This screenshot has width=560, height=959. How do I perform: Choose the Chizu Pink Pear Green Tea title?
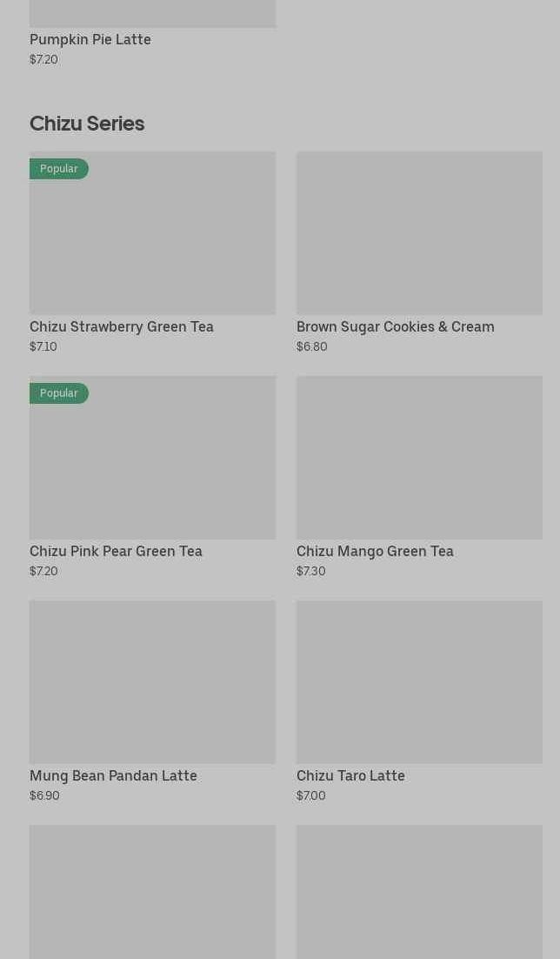click(x=117, y=551)
